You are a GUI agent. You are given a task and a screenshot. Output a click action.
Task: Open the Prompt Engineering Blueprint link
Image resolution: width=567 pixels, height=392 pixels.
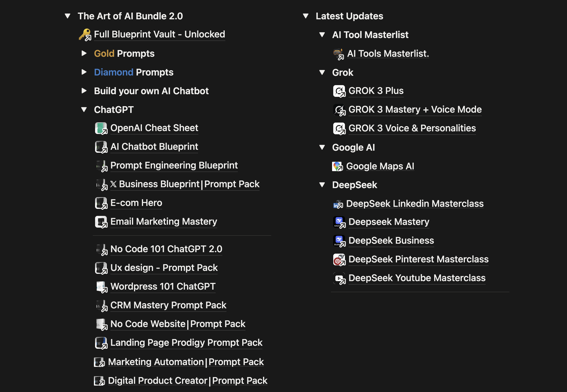pos(174,165)
